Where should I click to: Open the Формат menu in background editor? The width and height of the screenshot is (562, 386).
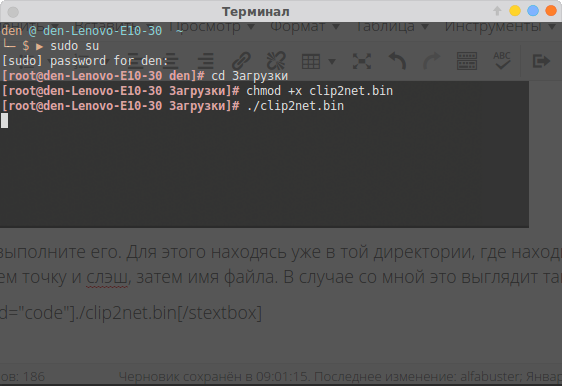point(305,27)
